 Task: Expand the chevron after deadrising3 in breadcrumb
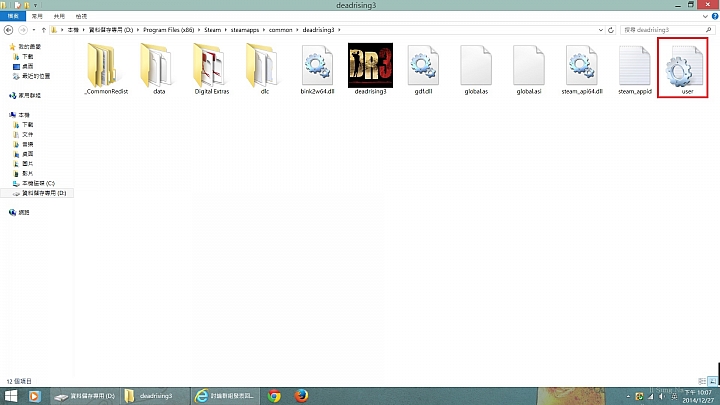pyautogui.click(x=339, y=30)
